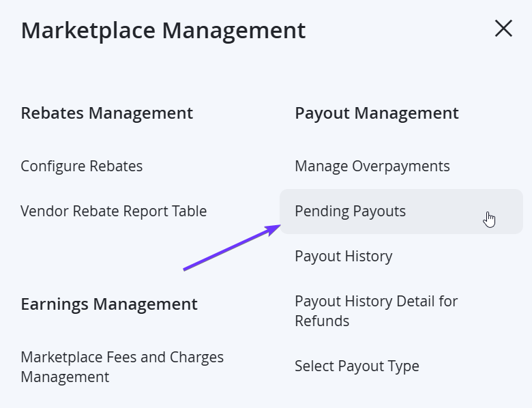
Task: Go to the first link under Rebates Management
Action: click(82, 166)
